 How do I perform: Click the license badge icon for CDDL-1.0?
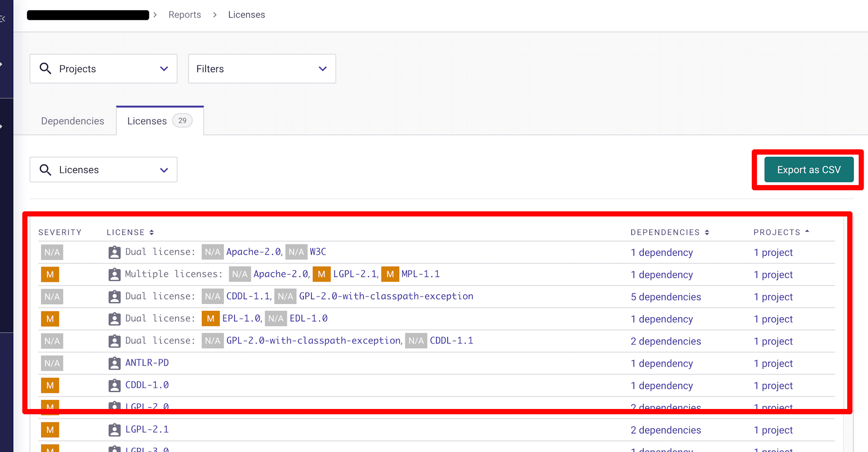[x=114, y=385]
